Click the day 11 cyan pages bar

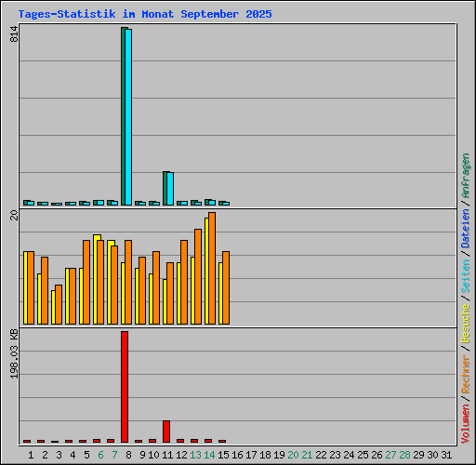click(x=170, y=189)
